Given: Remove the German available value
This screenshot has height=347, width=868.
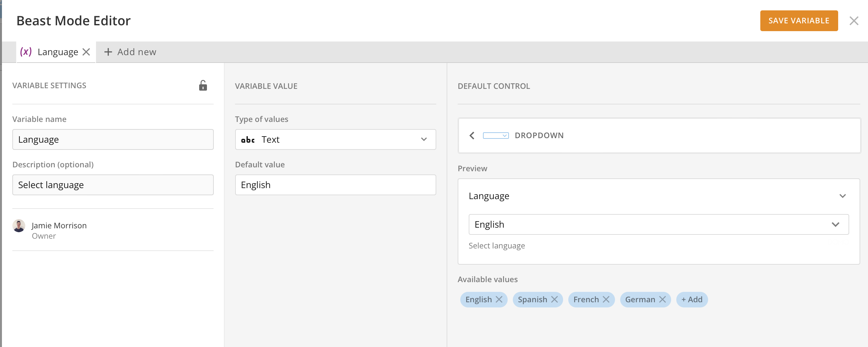Looking at the screenshot, I should tap(662, 300).
